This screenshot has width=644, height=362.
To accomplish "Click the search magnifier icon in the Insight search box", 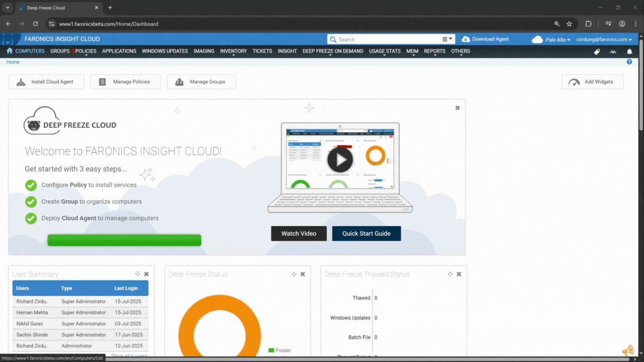I will (333, 39).
